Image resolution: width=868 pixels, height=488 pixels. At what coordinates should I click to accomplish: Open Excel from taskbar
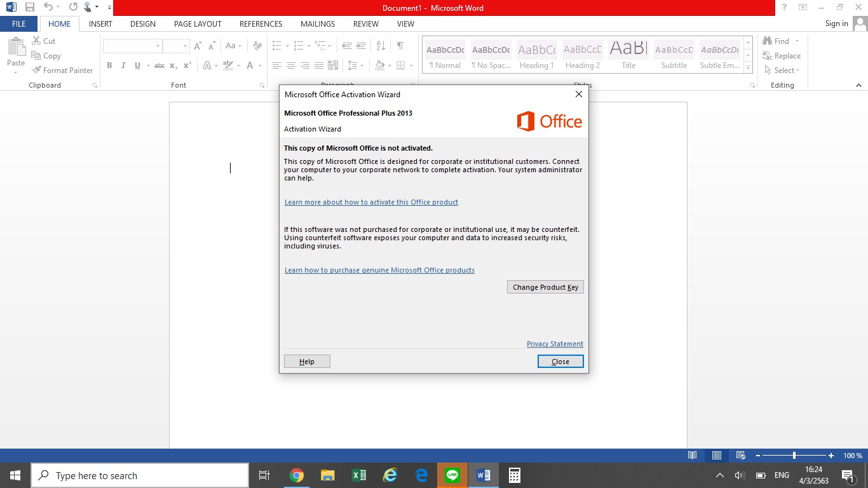359,475
